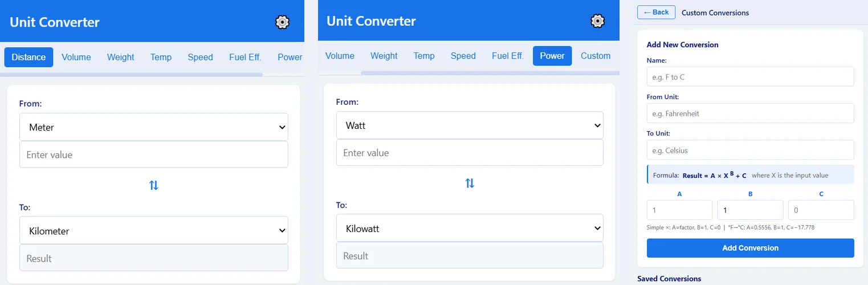Focus the Watt value input field

[x=470, y=153]
